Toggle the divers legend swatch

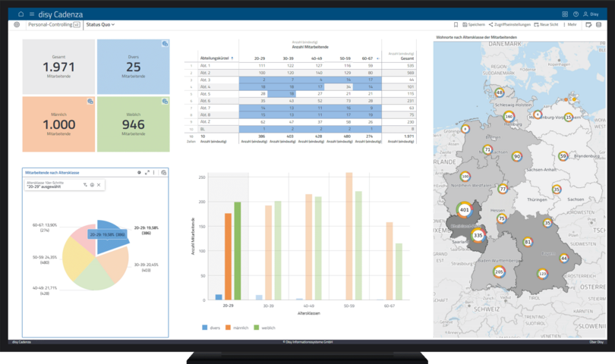(204, 328)
